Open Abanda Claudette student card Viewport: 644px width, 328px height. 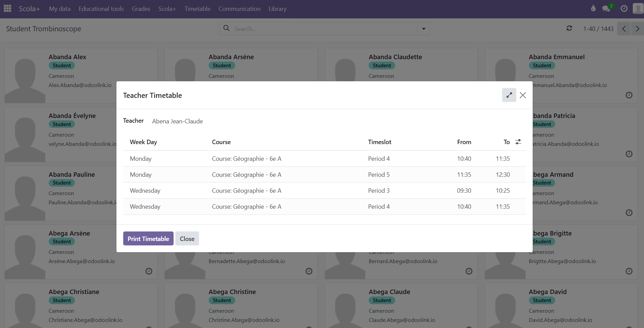point(401,65)
